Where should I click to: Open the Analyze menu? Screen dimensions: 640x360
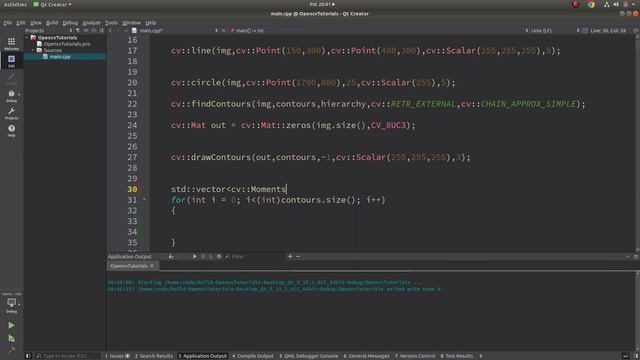tap(91, 23)
